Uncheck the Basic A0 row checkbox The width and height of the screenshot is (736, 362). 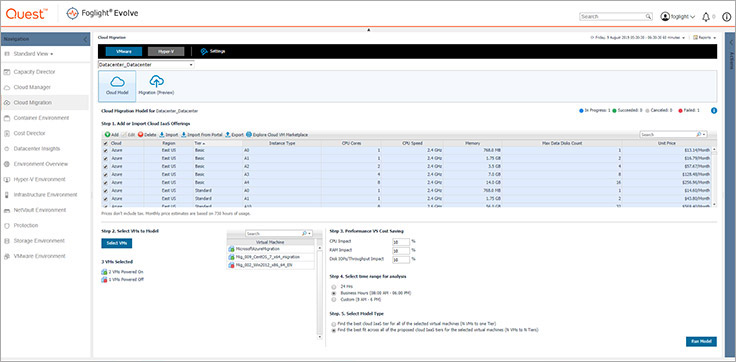105,150
